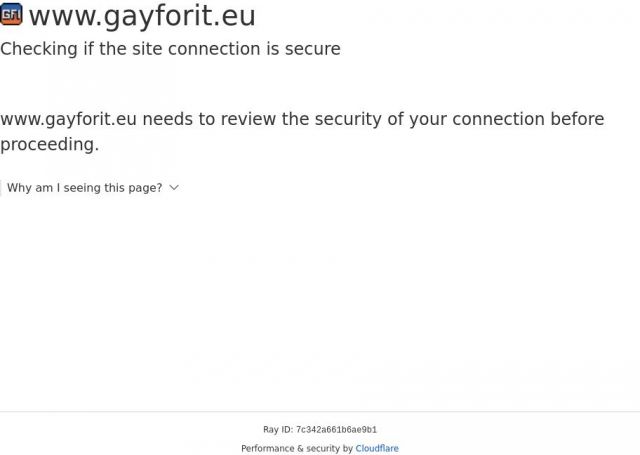This screenshot has height=455, width=640.
Task: Expand "Why am I seeing this page?"
Action: 85,188
